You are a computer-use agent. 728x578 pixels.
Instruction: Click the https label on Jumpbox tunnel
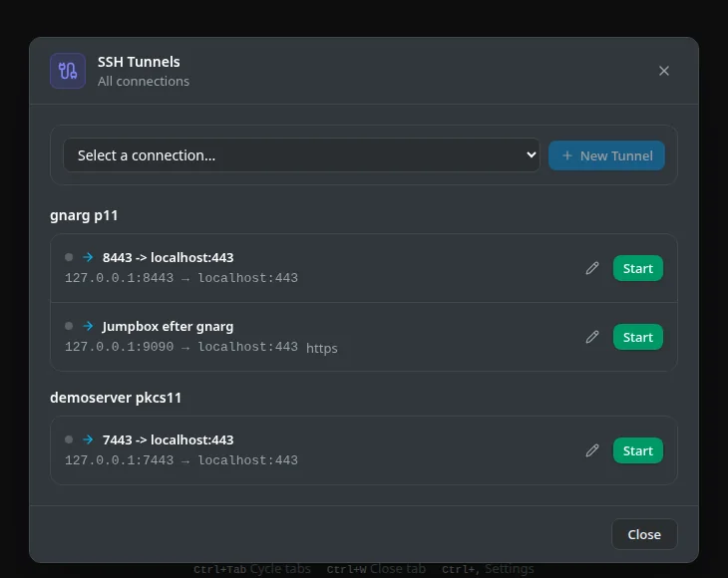tap(322, 348)
